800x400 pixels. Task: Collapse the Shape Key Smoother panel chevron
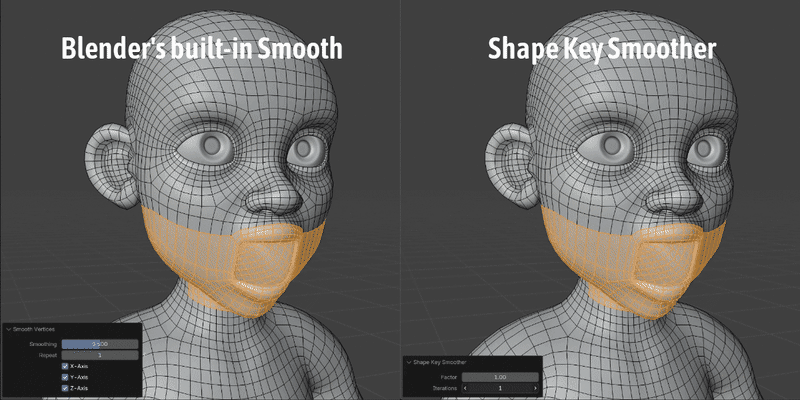408,362
